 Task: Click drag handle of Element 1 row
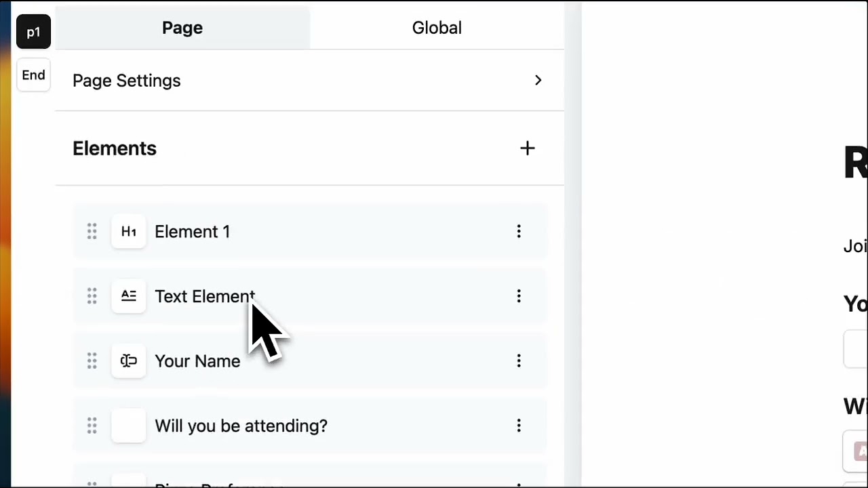click(x=92, y=231)
